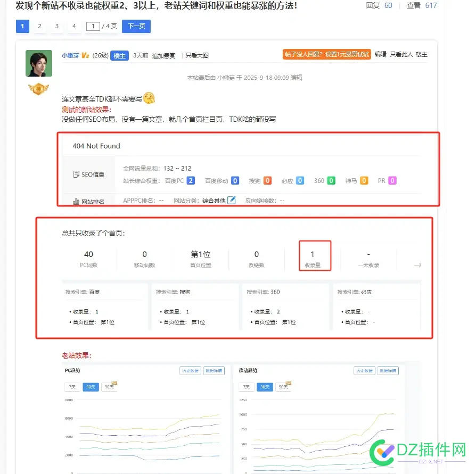Switch PC趋势 chart to 7天 view

tap(71, 387)
